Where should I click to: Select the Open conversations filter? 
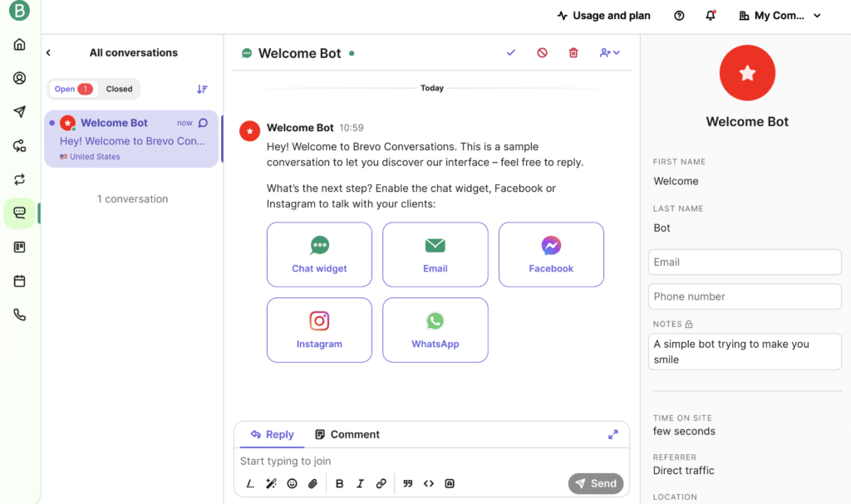(72, 89)
